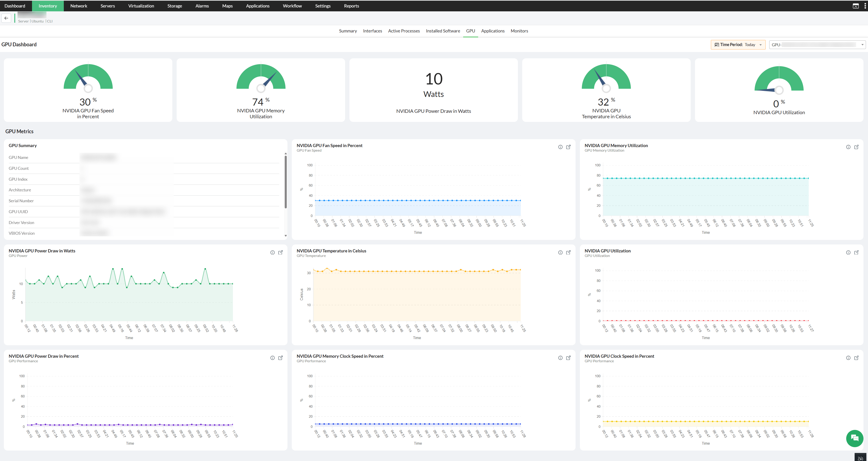
Task: Click the Server Ubuntu CLI breadcrumb text
Action: (35, 21)
